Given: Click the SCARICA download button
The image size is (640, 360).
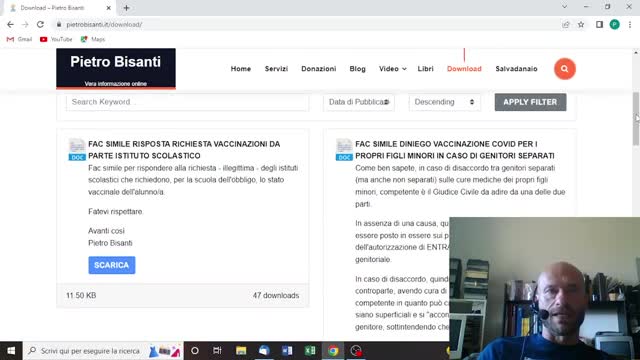Looking at the screenshot, I should tap(111, 265).
